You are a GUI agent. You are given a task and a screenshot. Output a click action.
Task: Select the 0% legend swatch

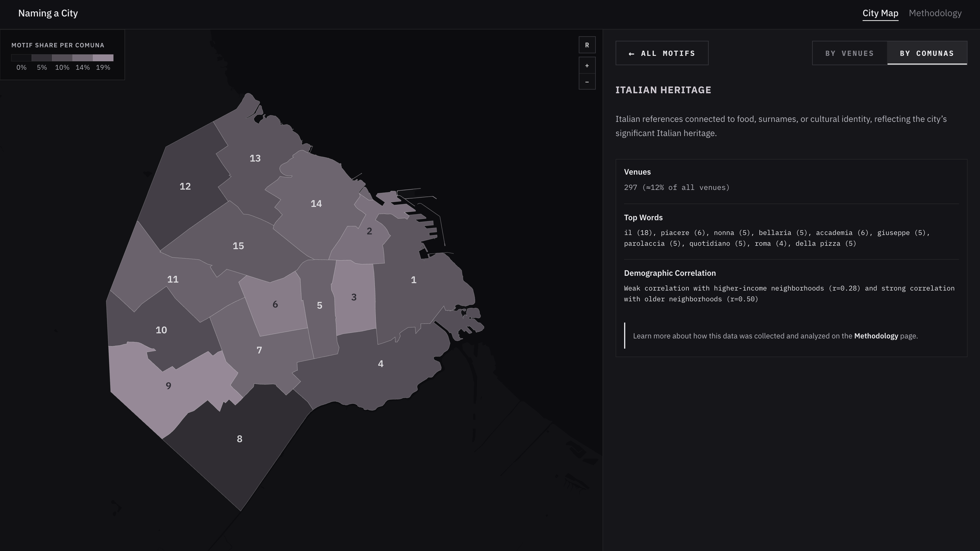(21, 58)
